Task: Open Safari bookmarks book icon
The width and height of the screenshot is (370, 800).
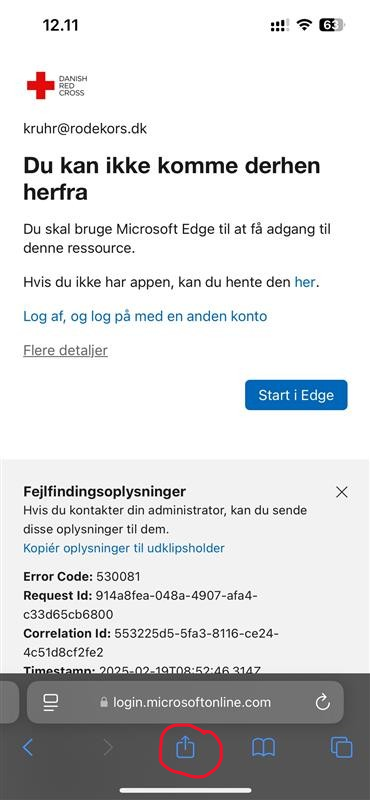Action: click(x=263, y=748)
